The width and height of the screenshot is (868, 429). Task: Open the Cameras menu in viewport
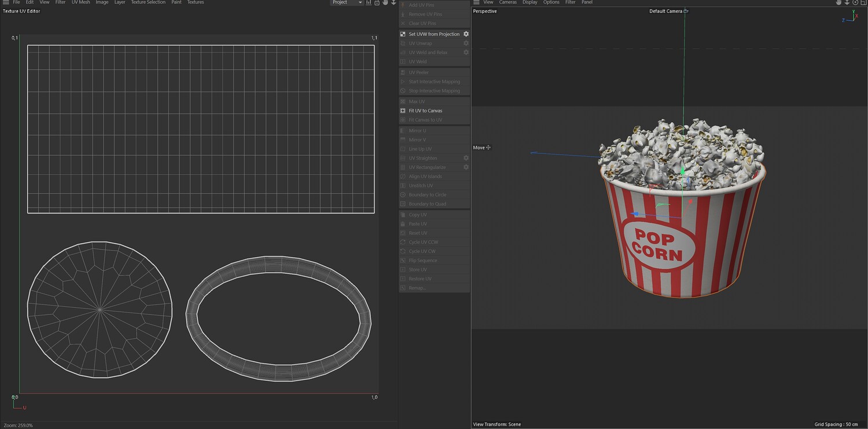(507, 2)
